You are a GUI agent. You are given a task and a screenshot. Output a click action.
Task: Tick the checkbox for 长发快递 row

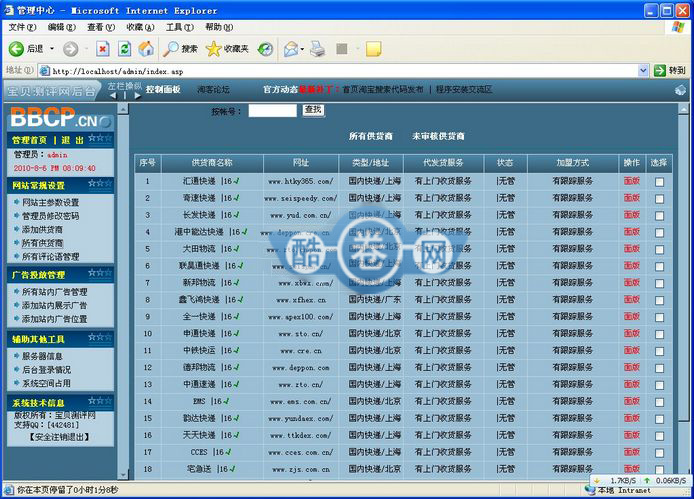coord(659,216)
